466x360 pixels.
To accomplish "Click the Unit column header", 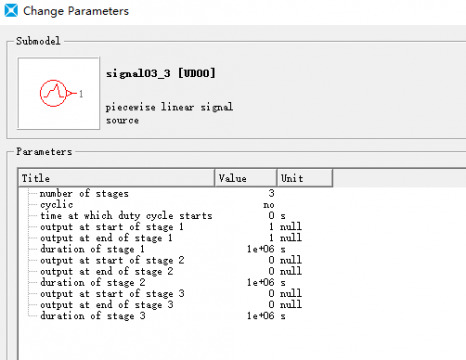I will click(x=305, y=178).
